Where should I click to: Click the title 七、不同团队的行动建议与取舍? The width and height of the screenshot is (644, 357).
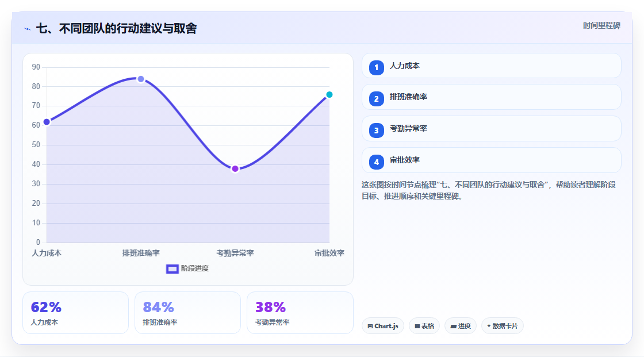(x=117, y=29)
